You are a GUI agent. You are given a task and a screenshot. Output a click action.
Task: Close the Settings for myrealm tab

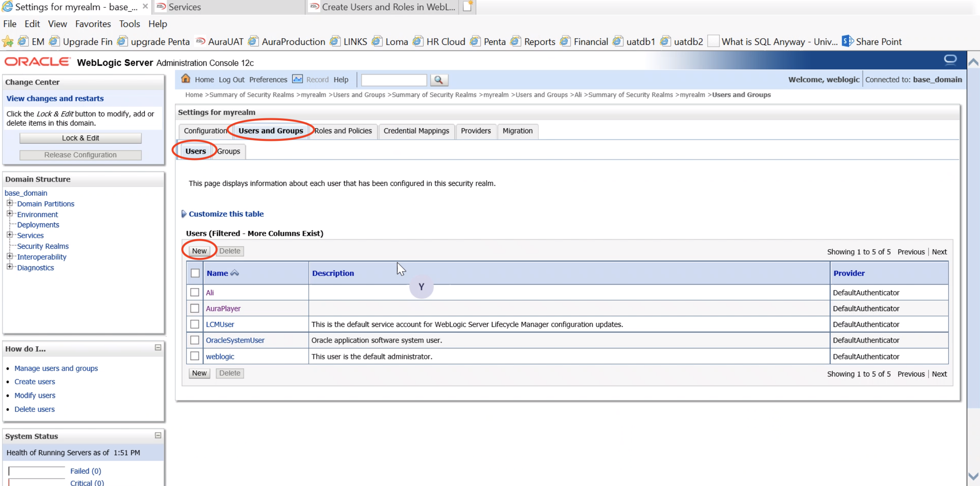pyautogui.click(x=145, y=7)
